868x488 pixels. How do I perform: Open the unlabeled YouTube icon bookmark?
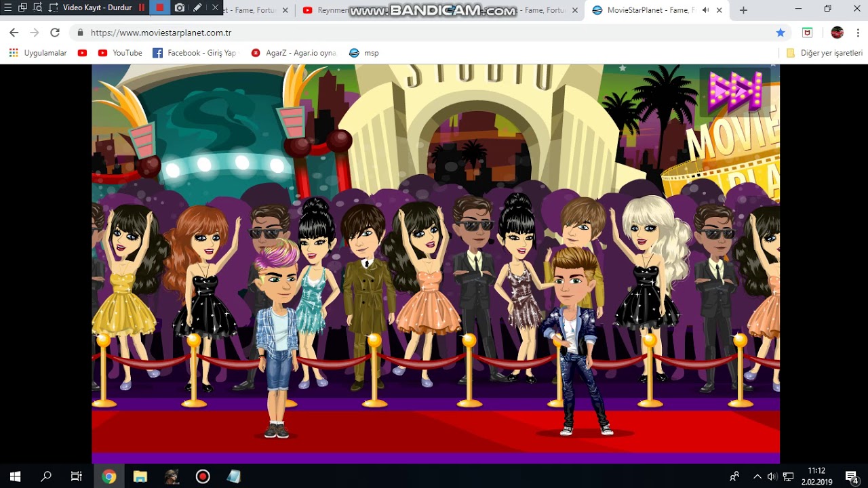(83, 53)
